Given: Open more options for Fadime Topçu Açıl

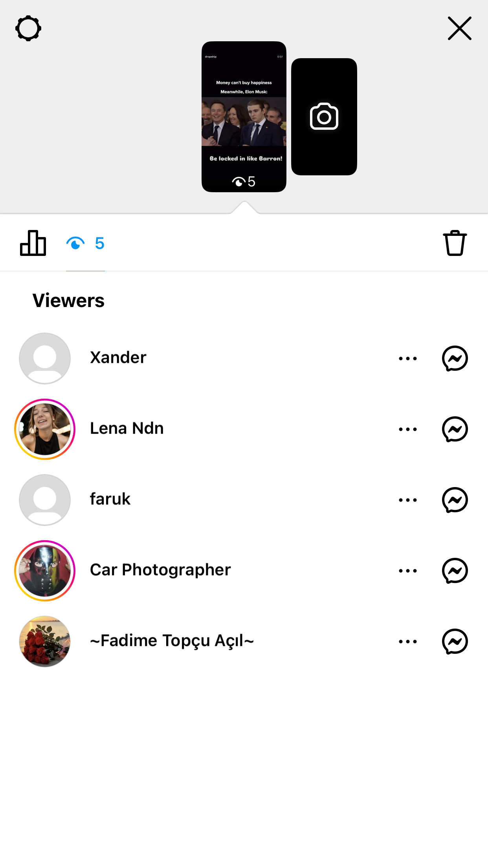Looking at the screenshot, I should pos(408,642).
